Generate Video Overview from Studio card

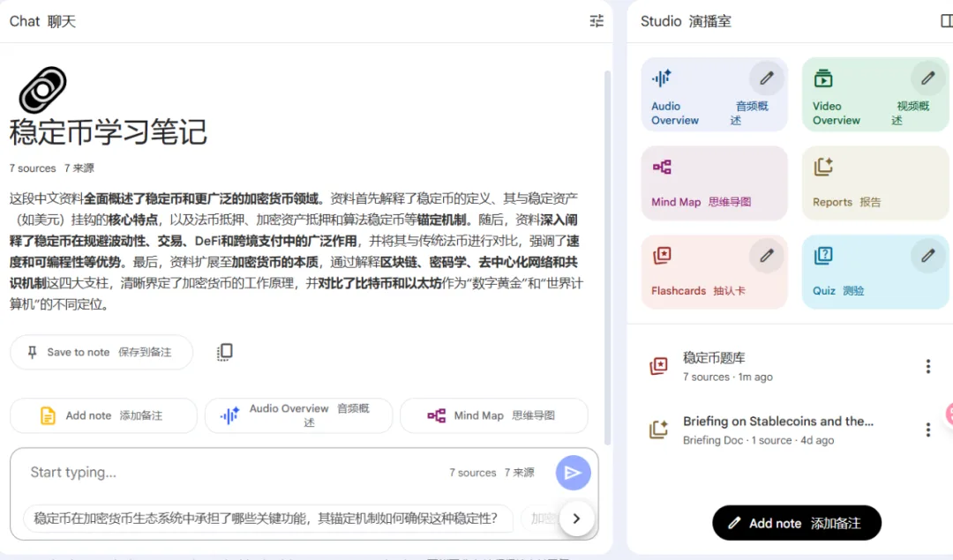coord(875,94)
